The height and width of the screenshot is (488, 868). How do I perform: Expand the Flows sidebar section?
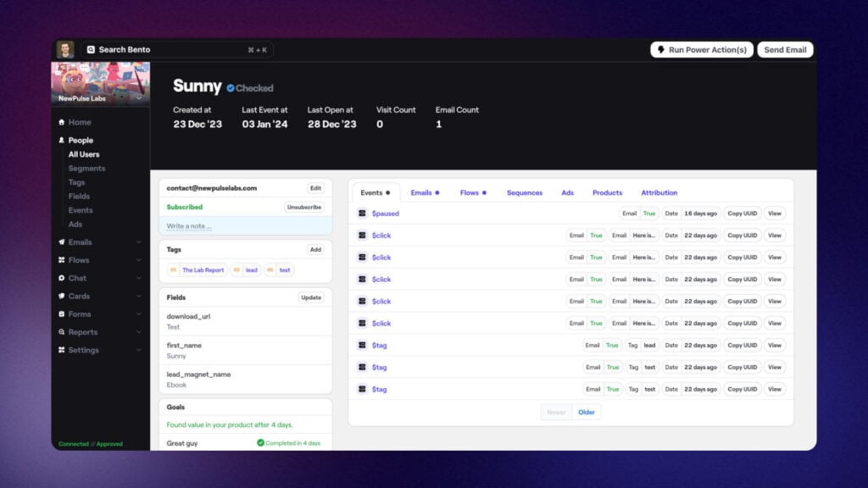tap(139, 260)
